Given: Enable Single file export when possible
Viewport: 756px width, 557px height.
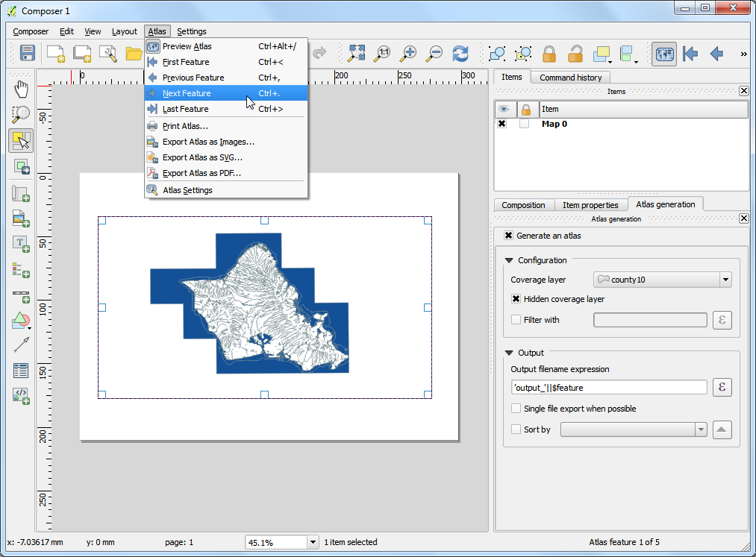Looking at the screenshot, I should point(516,409).
